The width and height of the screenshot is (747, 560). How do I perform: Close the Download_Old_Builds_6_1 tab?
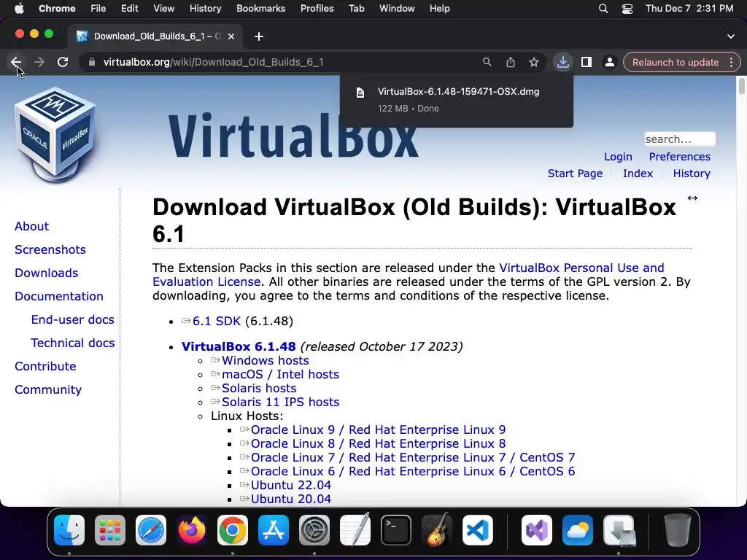point(231,36)
